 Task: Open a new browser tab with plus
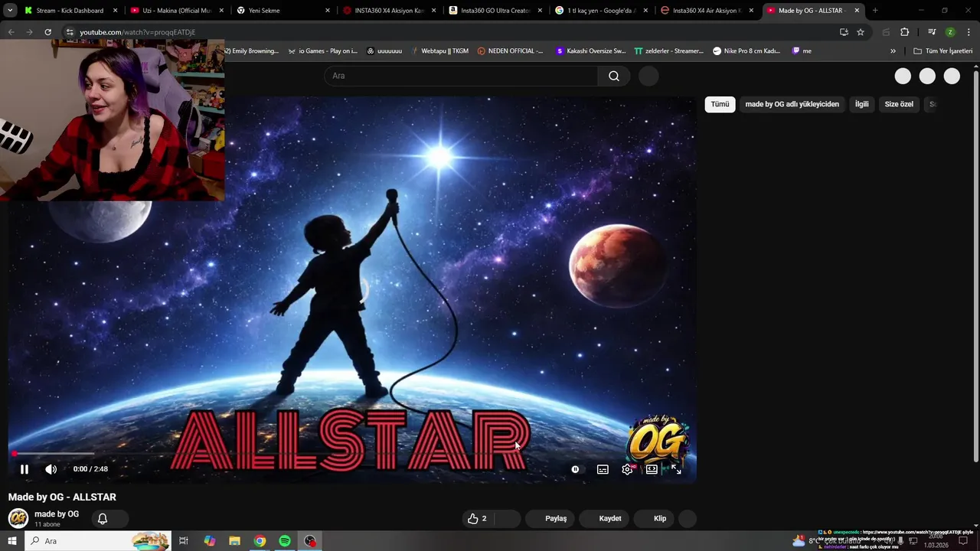(875, 11)
